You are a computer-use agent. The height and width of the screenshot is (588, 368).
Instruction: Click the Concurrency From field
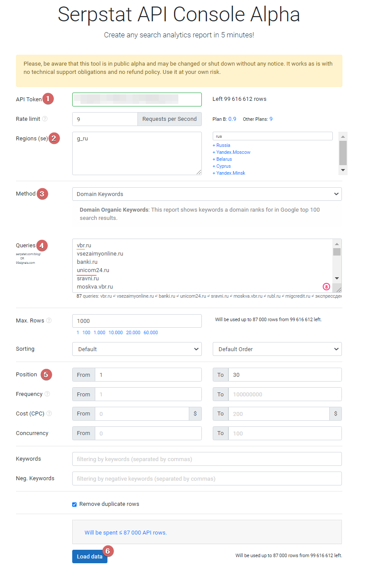coord(148,433)
